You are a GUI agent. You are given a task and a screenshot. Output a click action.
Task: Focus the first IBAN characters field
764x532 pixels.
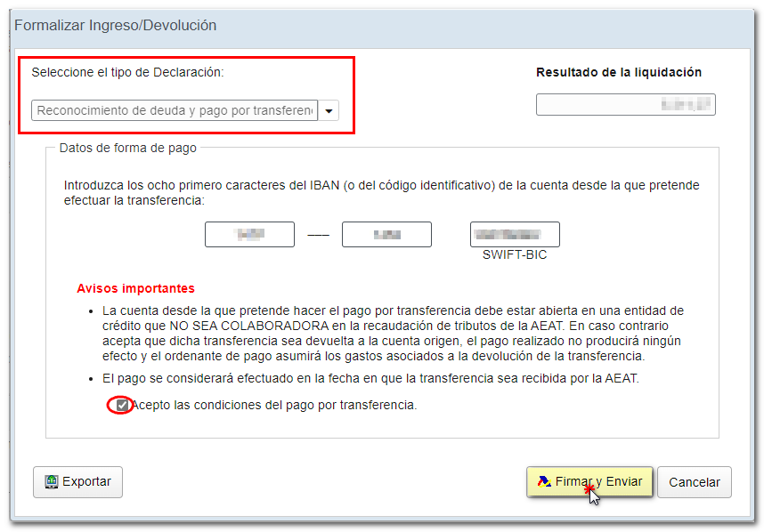(x=249, y=234)
